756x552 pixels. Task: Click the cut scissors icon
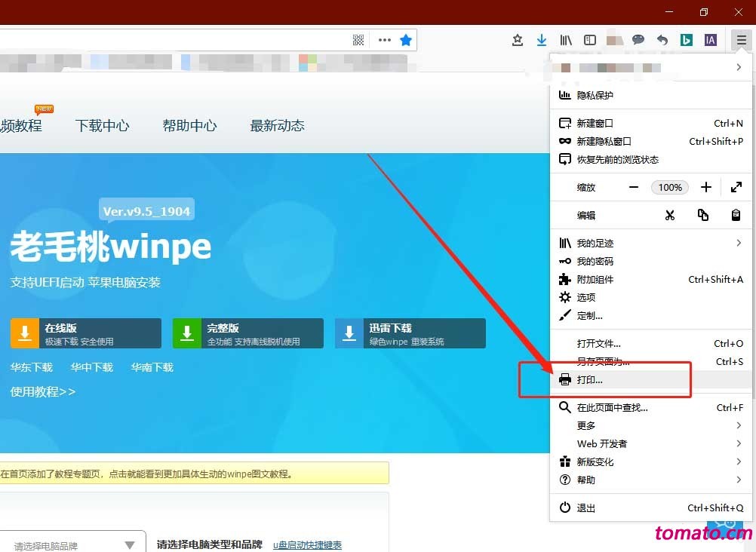click(670, 215)
